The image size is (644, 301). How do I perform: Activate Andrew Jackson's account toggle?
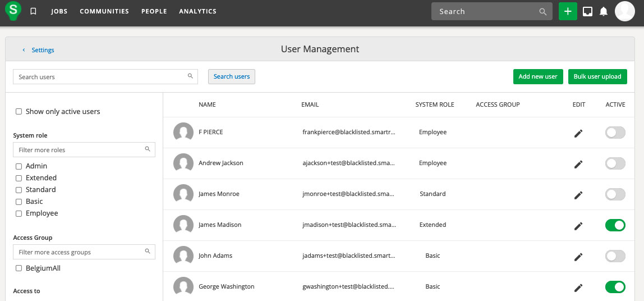[615, 163]
